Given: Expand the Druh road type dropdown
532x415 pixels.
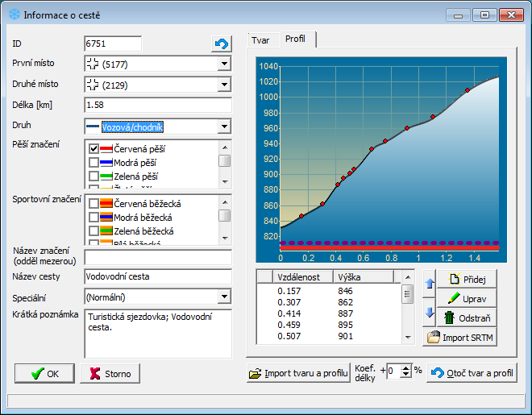Looking at the screenshot, I should point(224,127).
